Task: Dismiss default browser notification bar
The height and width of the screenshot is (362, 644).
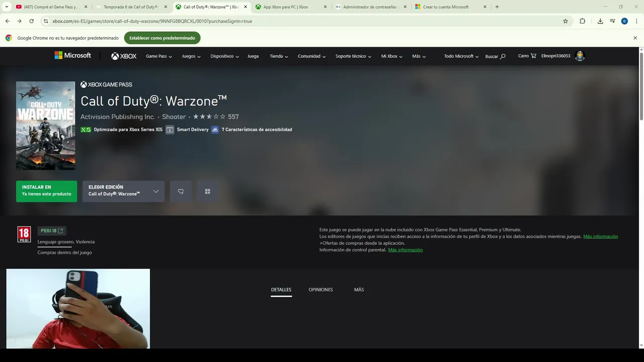Action: (635, 38)
